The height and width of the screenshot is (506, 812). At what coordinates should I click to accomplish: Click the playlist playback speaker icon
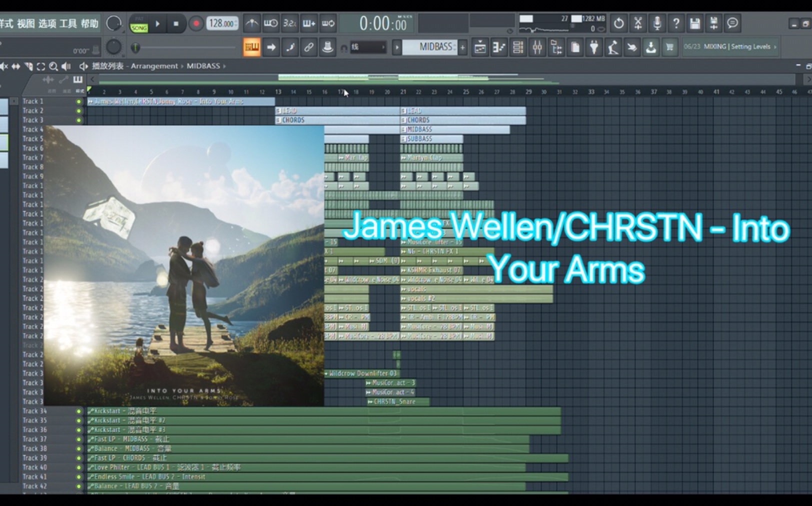click(x=66, y=66)
